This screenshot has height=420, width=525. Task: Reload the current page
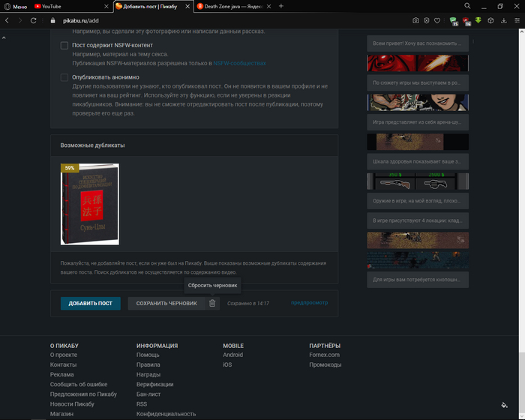click(x=33, y=20)
